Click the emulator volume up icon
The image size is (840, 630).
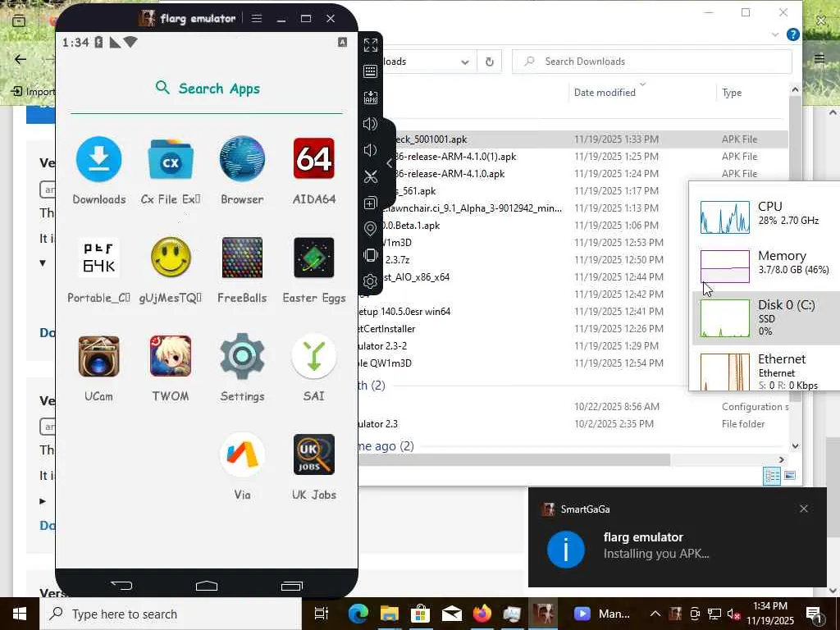[x=370, y=124]
